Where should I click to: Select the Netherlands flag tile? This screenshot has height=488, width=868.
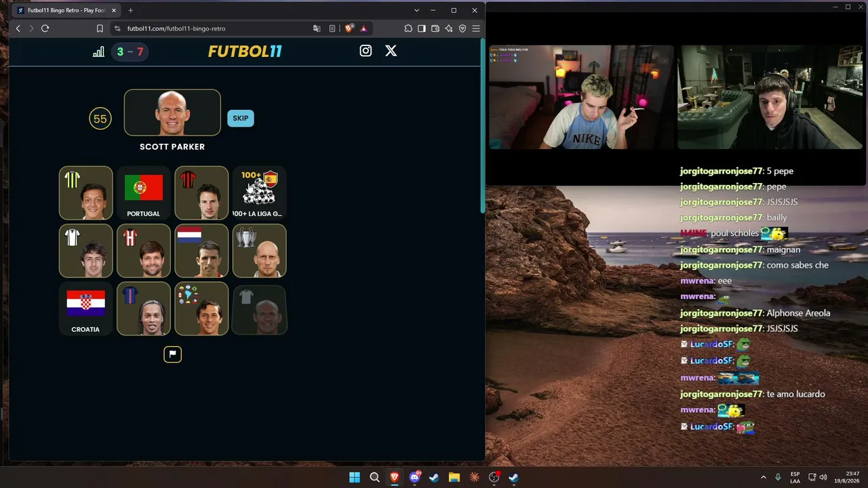[x=201, y=251]
